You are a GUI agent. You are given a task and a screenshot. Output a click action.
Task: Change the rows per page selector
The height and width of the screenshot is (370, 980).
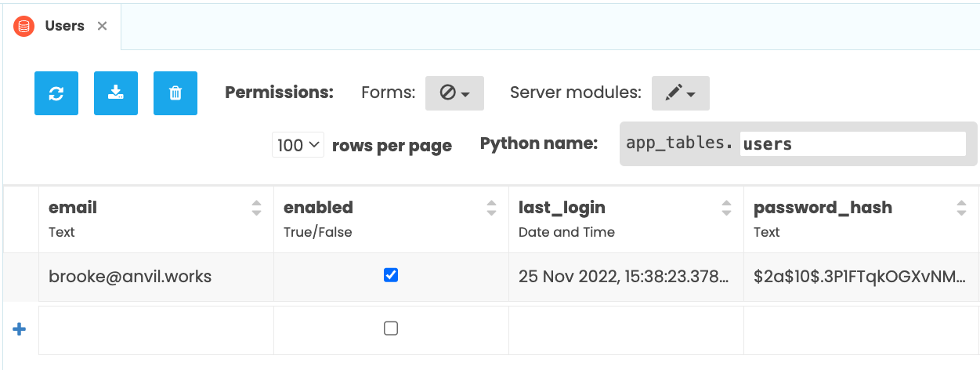click(x=298, y=145)
